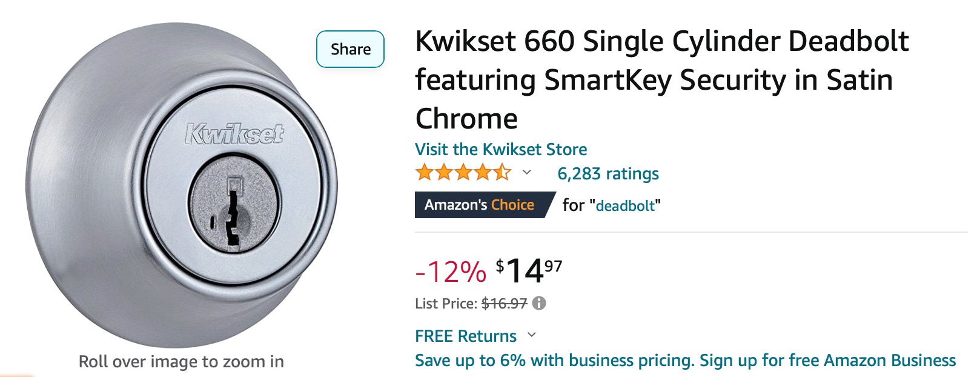Open the deadbolt keyword link
Viewport: 980px width, 377px height.
tap(626, 205)
